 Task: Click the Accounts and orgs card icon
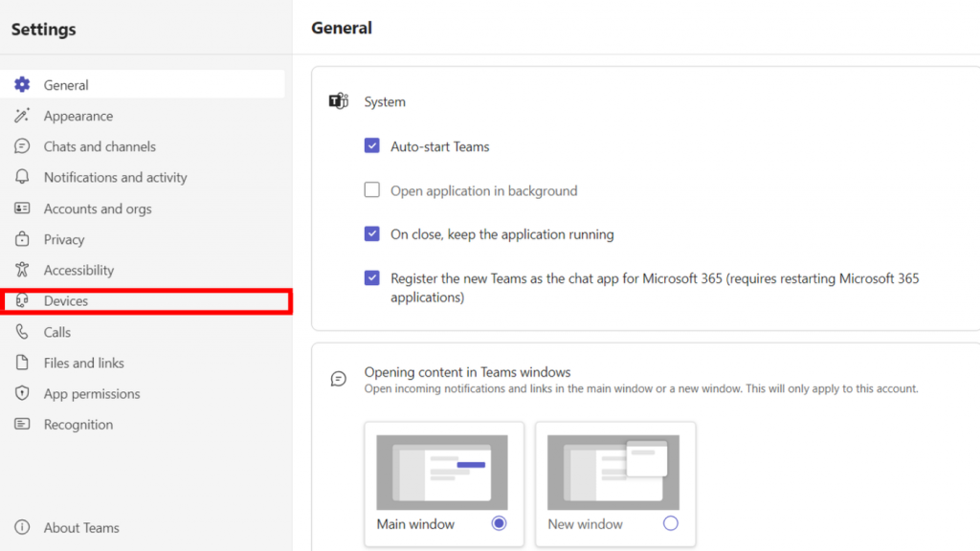(22, 208)
